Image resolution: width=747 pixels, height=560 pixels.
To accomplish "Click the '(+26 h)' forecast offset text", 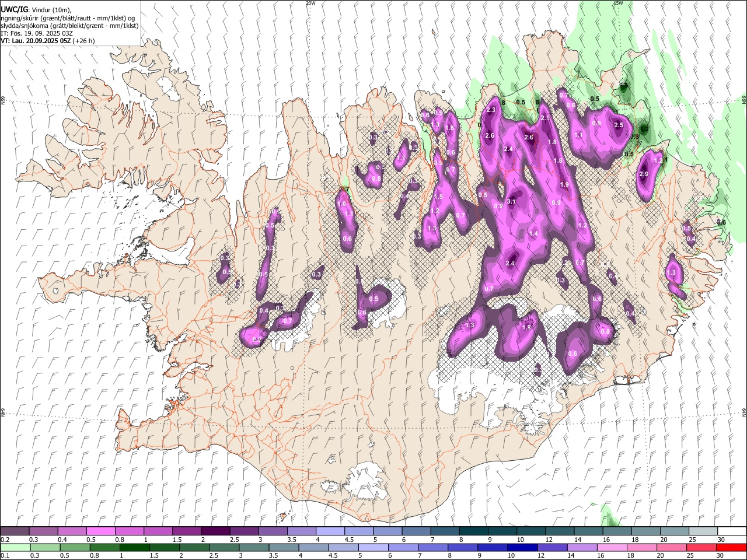I will click(x=84, y=41).
